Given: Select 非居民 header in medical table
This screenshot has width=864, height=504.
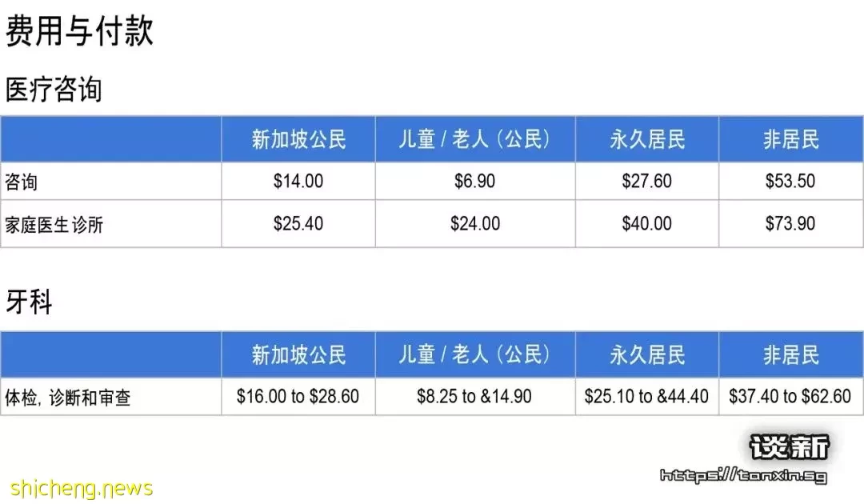Looking at the screenshot, I should click(x=790, y=139).
